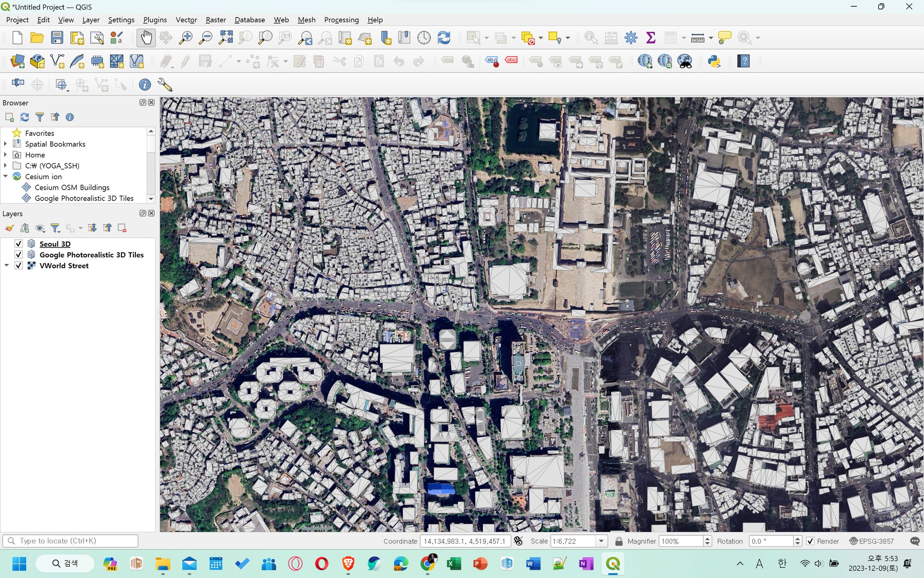
Task: Open the Python console icon
Action: pos(714,61)
